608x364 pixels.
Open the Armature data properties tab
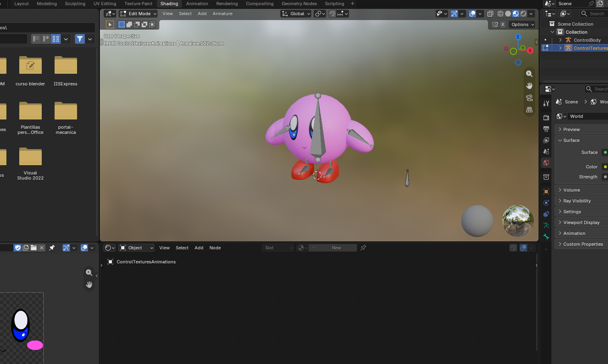546,225
